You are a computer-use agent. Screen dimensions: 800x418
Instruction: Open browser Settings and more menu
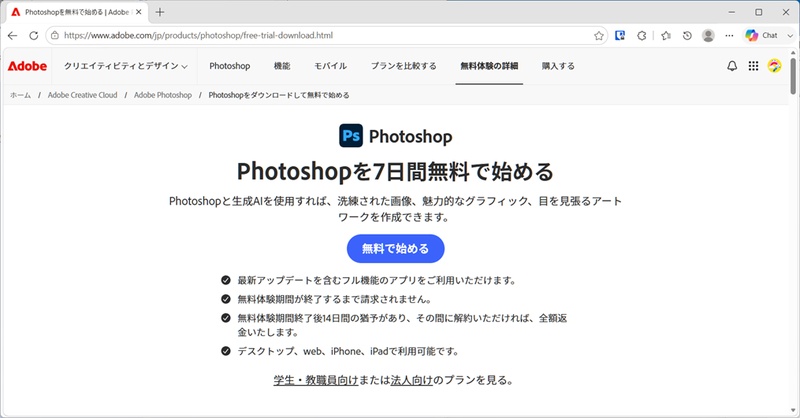pos(729,36)
